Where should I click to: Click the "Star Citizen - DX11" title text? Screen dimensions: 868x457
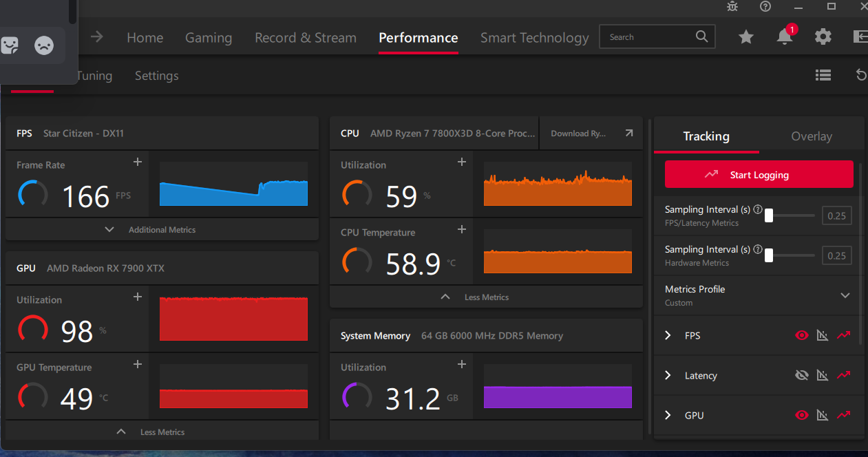pyautogui.click(x=83, y=134)
